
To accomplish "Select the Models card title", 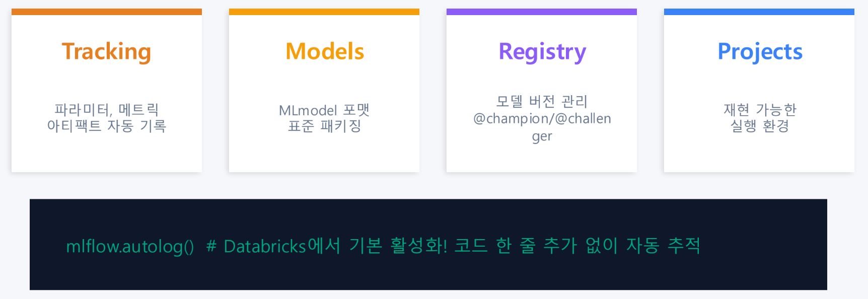I will (325, 51).
